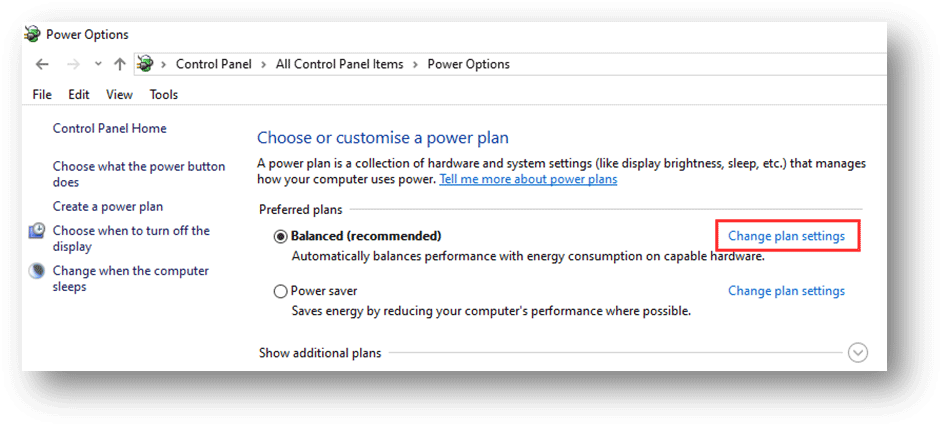Open Change plan settings for Balanced
The width and height of the screenshot is (942, 426).
click(786, 236)
